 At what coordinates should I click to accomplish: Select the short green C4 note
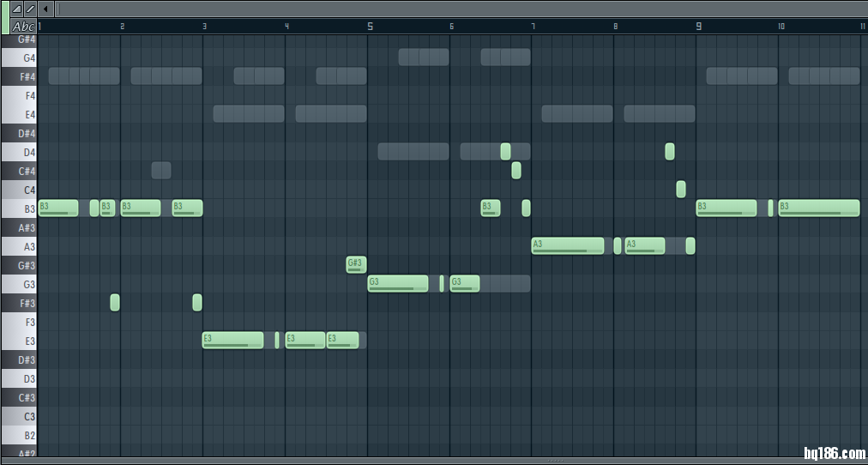click(x=681, y=189)
